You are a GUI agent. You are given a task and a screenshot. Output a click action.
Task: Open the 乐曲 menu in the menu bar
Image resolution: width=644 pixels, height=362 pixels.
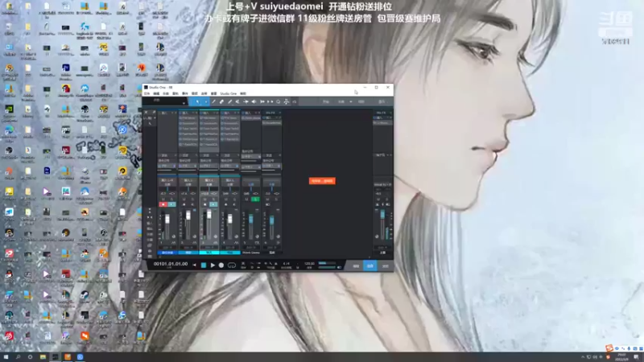tap(166, 93)
